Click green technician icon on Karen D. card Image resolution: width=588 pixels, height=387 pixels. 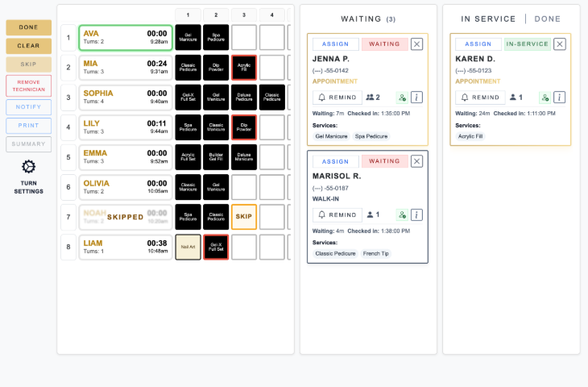point(545,98)
